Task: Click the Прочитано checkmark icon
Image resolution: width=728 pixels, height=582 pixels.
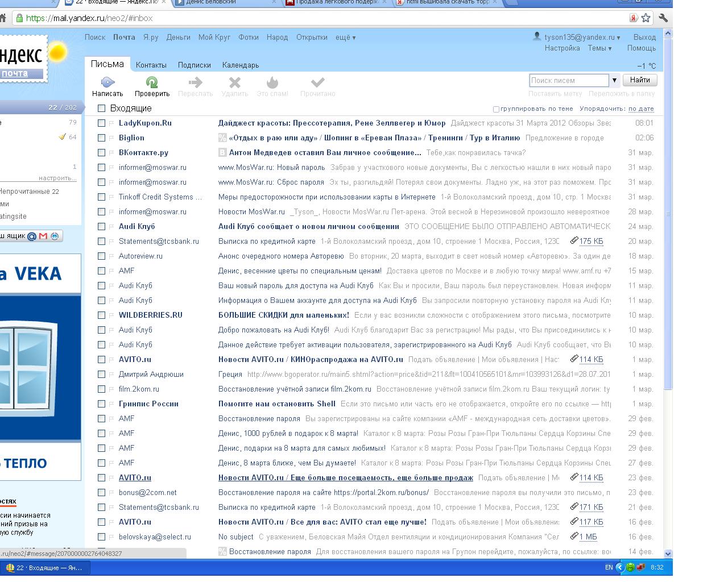Action: [x=318, y=82]
